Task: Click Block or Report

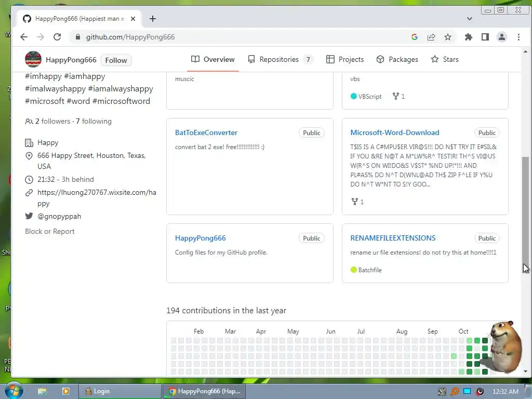Action: [49, 231]
